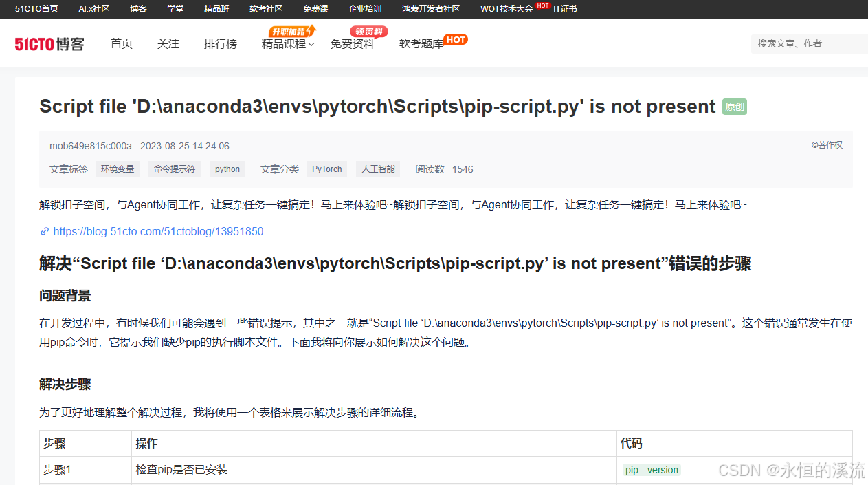868x485 pixels.
Task: Click the publish date 2023-08-25 14:24:06
Action: point(185,146)
